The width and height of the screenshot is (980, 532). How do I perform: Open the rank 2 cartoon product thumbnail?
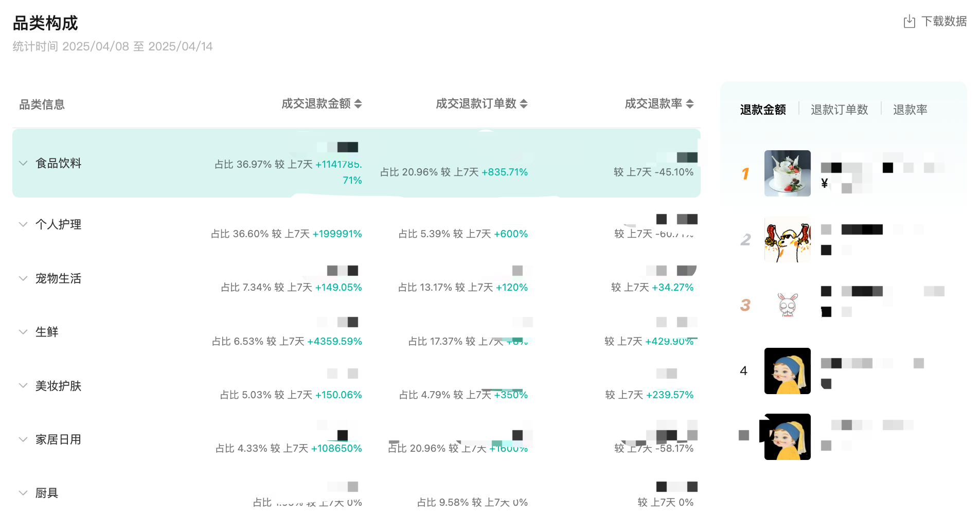[787, 240]
